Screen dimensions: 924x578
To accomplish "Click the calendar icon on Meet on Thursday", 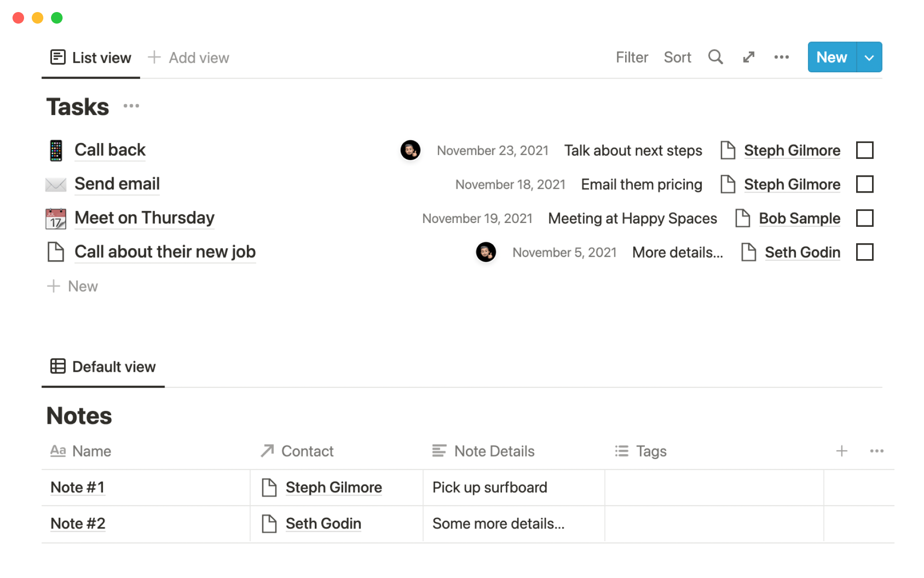I will pos(56,218).
